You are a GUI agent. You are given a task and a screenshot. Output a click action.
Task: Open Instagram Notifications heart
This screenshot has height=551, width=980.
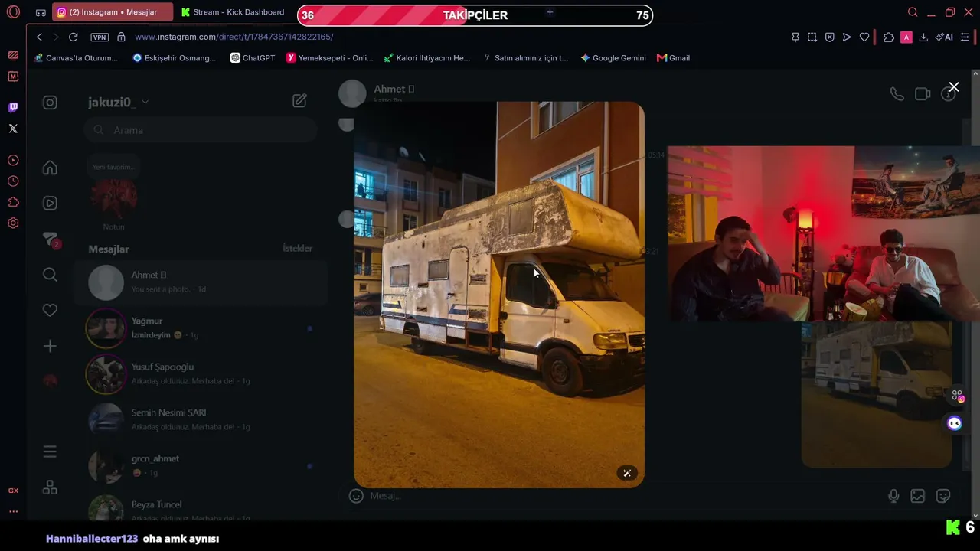tap(50, 310)
